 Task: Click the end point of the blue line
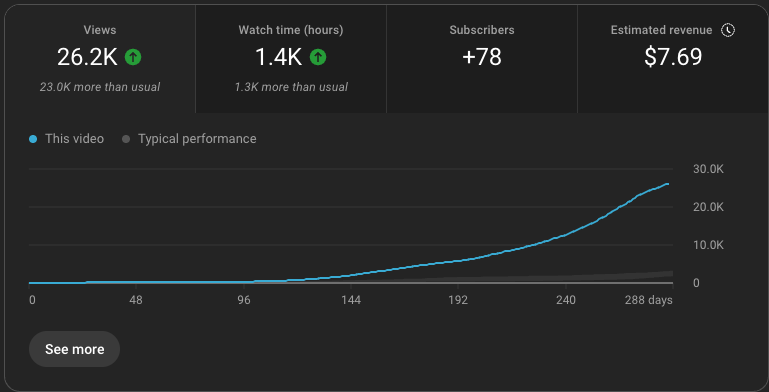tap(667, 184)
